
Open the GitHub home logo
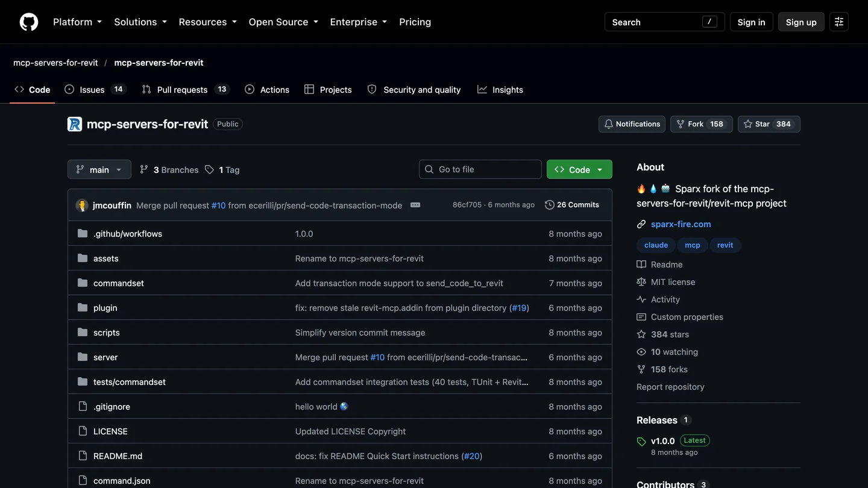coord(29,22)
